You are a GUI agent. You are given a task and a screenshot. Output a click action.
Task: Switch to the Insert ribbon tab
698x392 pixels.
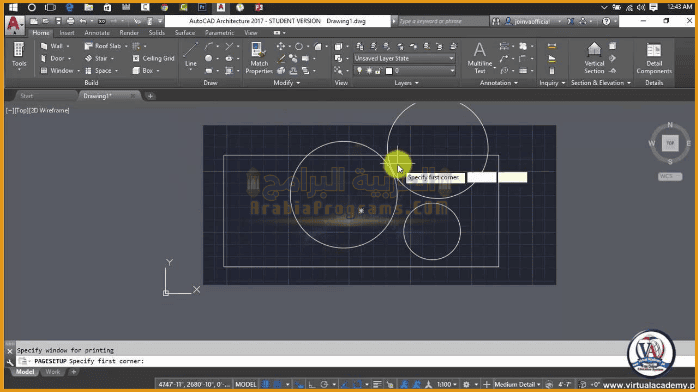pyautogui.click(x=67, y=33)
